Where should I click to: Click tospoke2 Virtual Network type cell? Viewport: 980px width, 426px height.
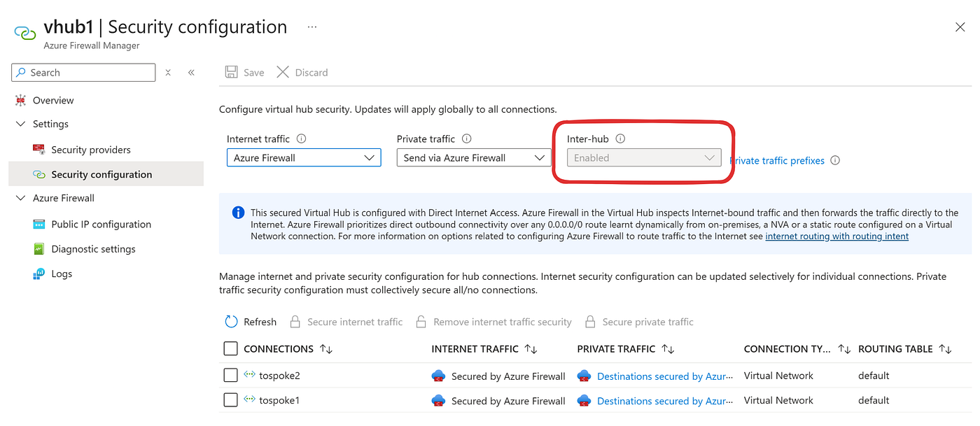[778, 376]
